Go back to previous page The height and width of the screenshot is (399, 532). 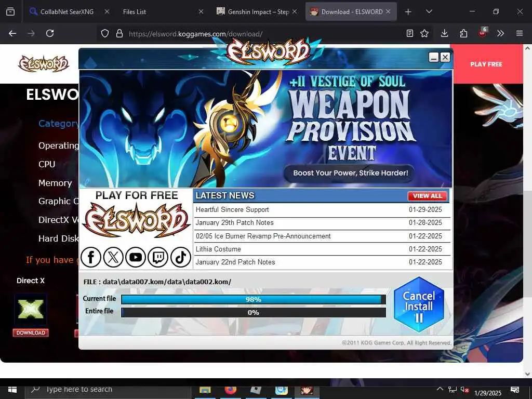[x=12, y=33]
